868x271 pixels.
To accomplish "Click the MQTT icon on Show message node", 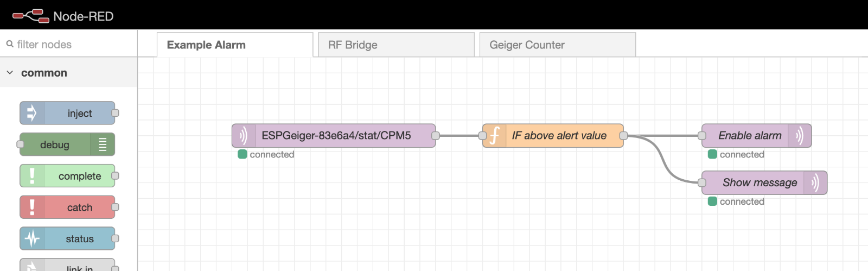I will (x=815, y=183).
